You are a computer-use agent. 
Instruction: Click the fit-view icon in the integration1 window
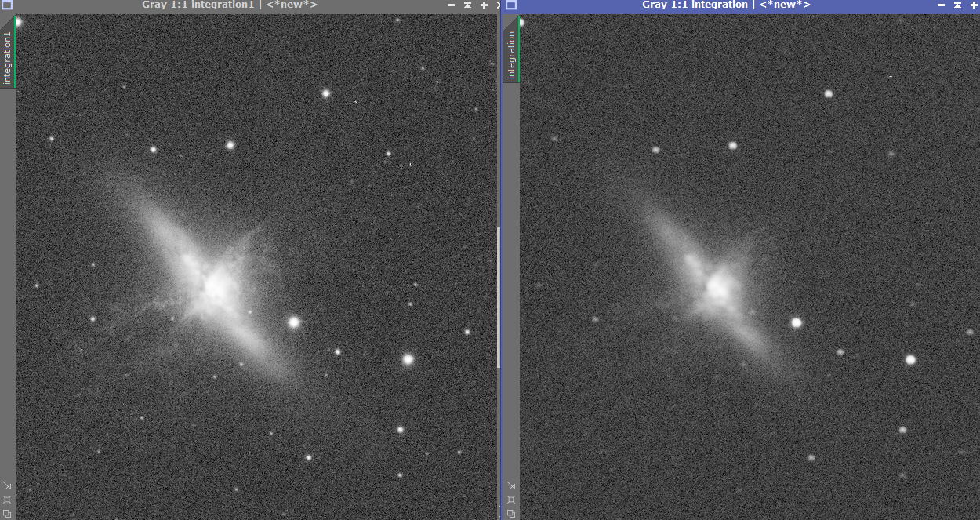click(7, 499)
